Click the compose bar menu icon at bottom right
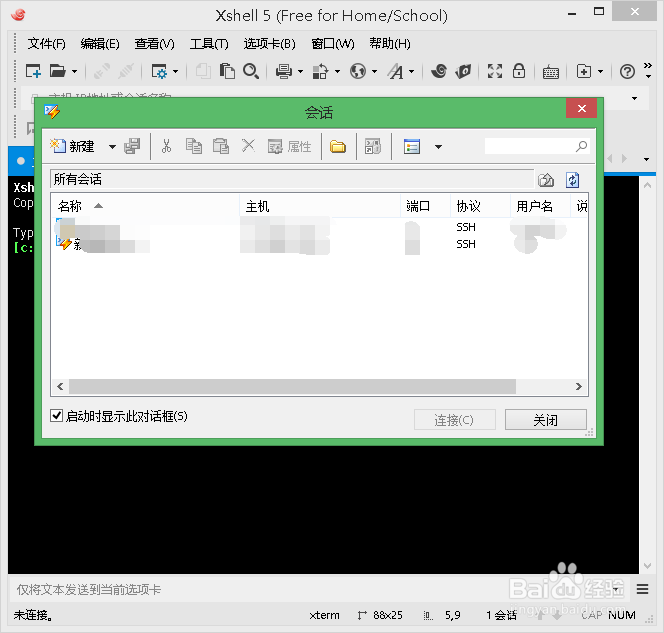 click(642, 589)
